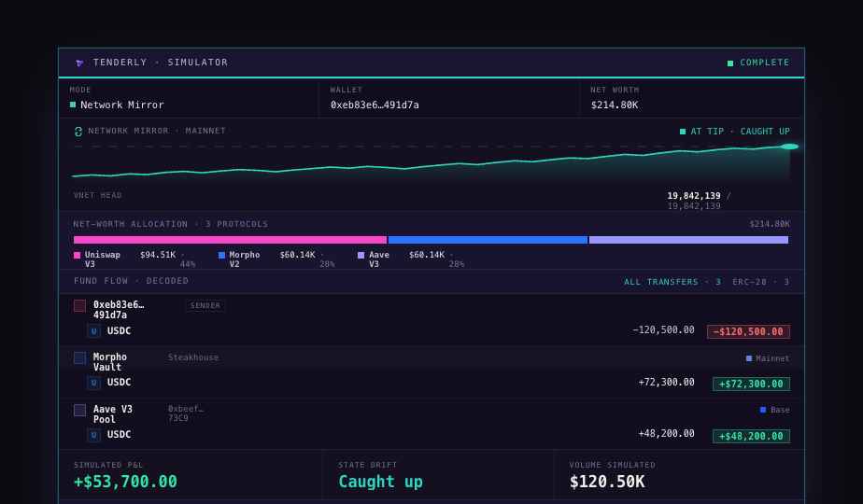This screenshot has height=504, width=863.
Task: Click the block number 19,842,139
Action: point(693,196)
